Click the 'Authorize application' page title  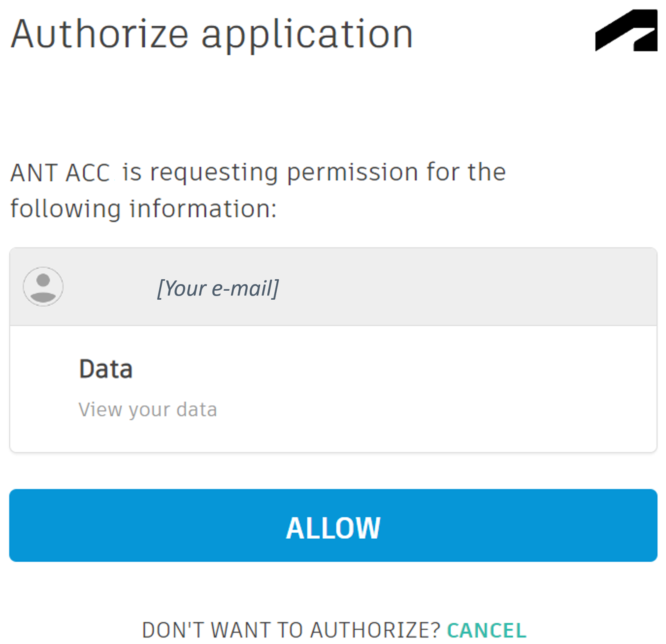tap(212, 35)
